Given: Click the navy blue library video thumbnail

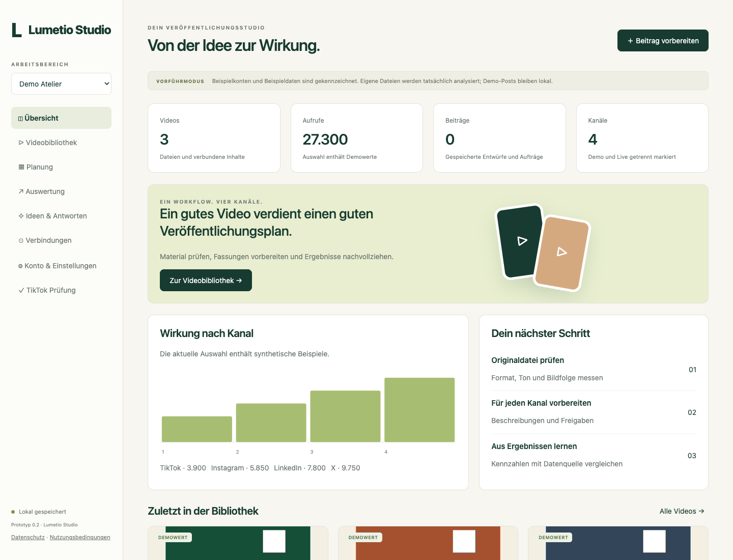Looking at the screenshot, I should click(x=618, y=543).
